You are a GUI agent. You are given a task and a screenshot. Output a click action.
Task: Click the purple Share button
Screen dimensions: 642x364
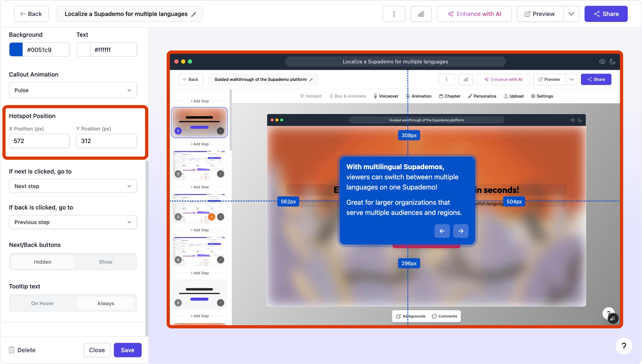606,14
